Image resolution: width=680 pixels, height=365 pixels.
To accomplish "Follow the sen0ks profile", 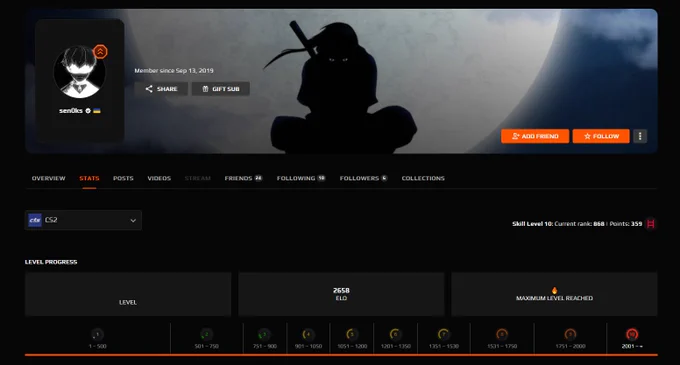I will 601,136.
